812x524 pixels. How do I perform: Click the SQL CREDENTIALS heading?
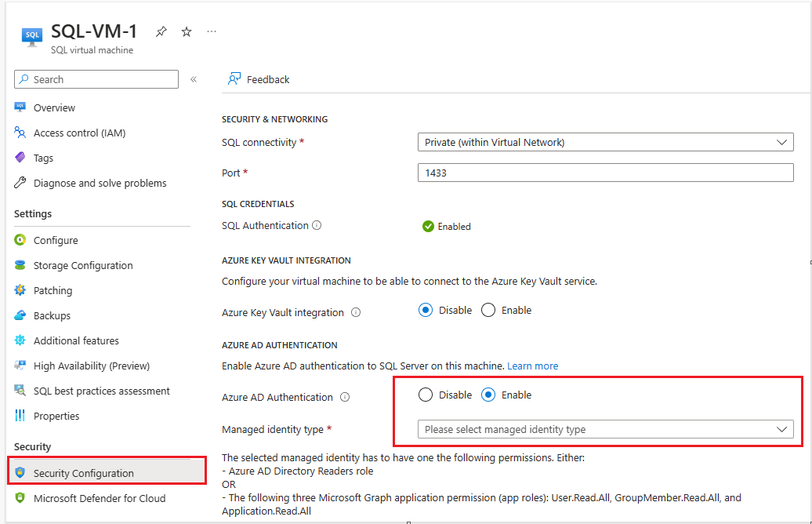pos(258,204)
